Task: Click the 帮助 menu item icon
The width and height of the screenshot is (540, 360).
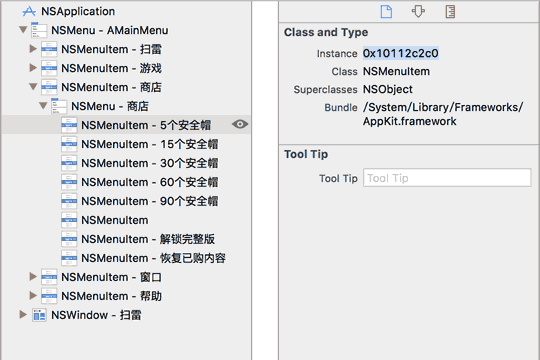Action: (49, 296)
